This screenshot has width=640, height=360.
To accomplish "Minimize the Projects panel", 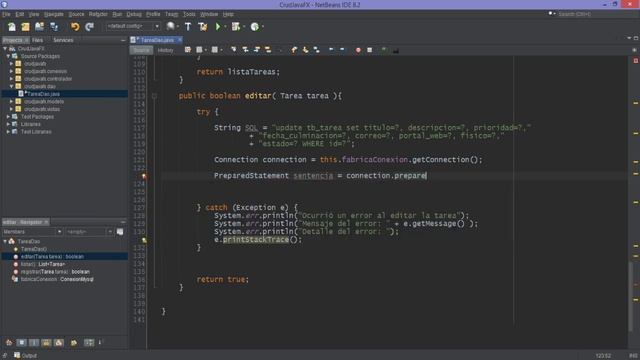I will click(x=123, y=40).
